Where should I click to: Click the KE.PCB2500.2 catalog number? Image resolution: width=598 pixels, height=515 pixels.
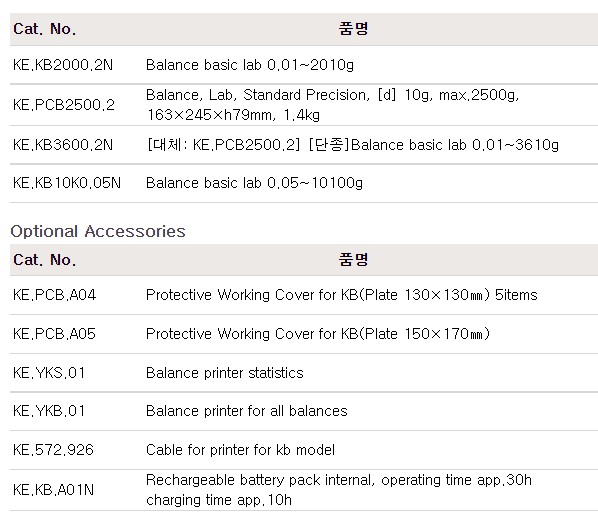pyautogui.click(x=64, y=105)
